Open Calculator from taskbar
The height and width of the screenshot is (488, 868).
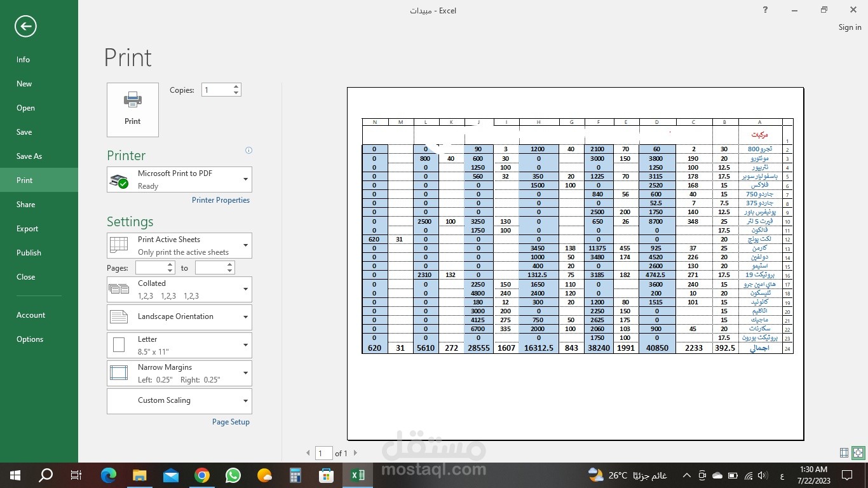point(295,475)
